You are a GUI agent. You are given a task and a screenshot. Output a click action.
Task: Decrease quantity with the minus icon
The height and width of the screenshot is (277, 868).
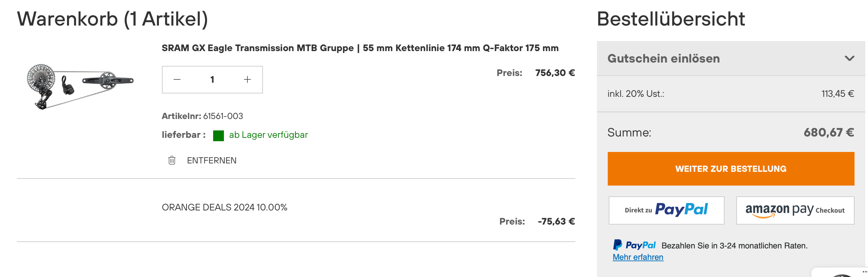[x=177, y=79]
